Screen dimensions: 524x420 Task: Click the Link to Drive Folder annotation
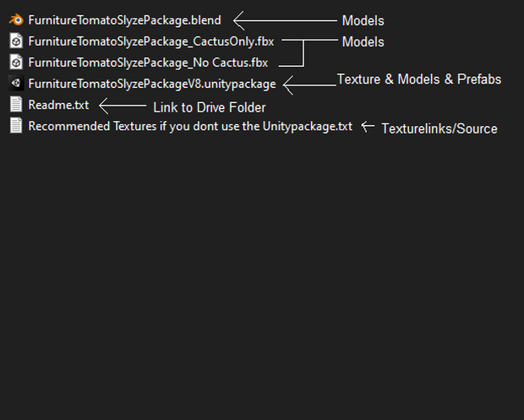[210, 107]
